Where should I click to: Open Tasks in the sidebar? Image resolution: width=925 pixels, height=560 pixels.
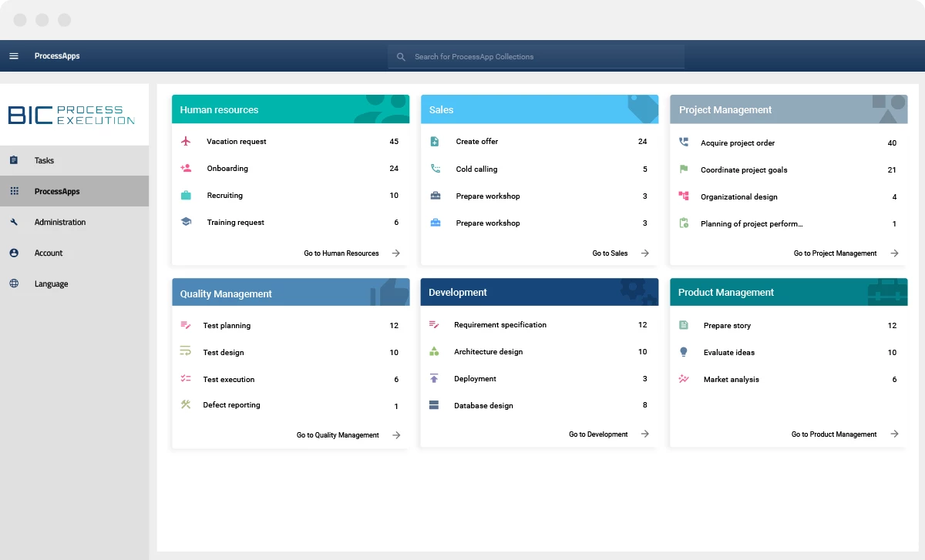point(44,160)
